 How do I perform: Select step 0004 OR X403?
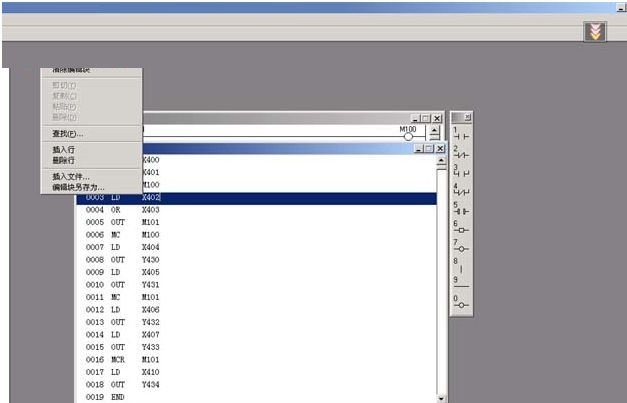256,210
